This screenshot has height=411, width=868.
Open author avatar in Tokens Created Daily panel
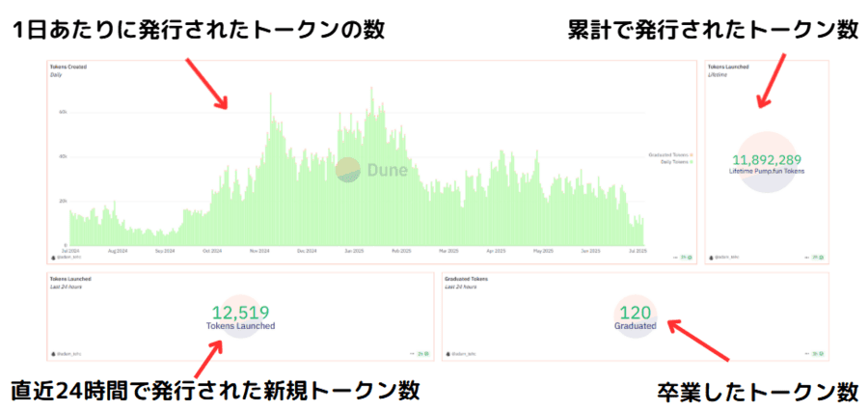53,258
